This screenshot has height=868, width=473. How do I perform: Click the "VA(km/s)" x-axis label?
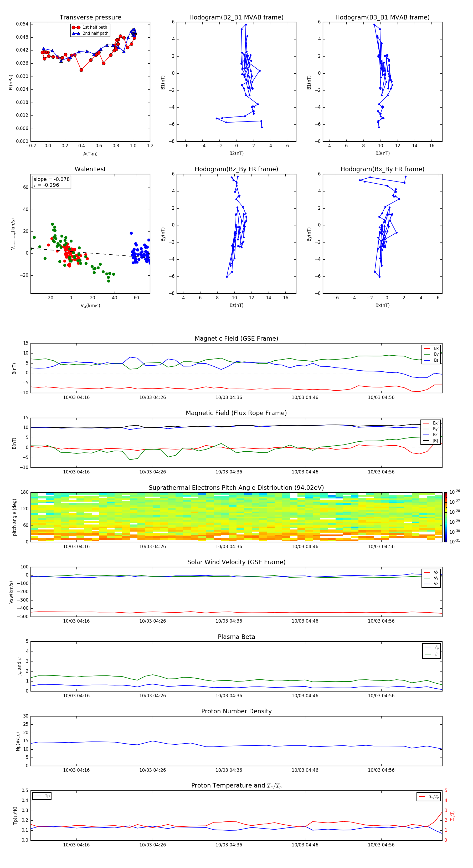pos(90,306)
